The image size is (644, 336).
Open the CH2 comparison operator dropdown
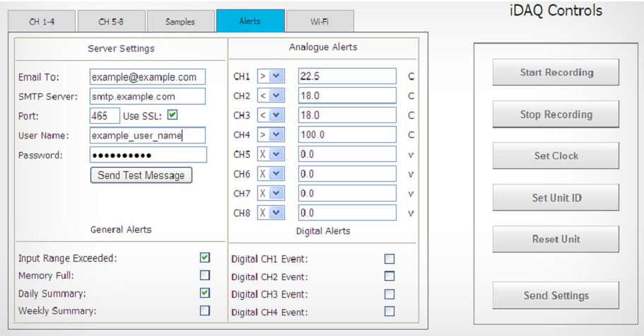tap(271, 95)
